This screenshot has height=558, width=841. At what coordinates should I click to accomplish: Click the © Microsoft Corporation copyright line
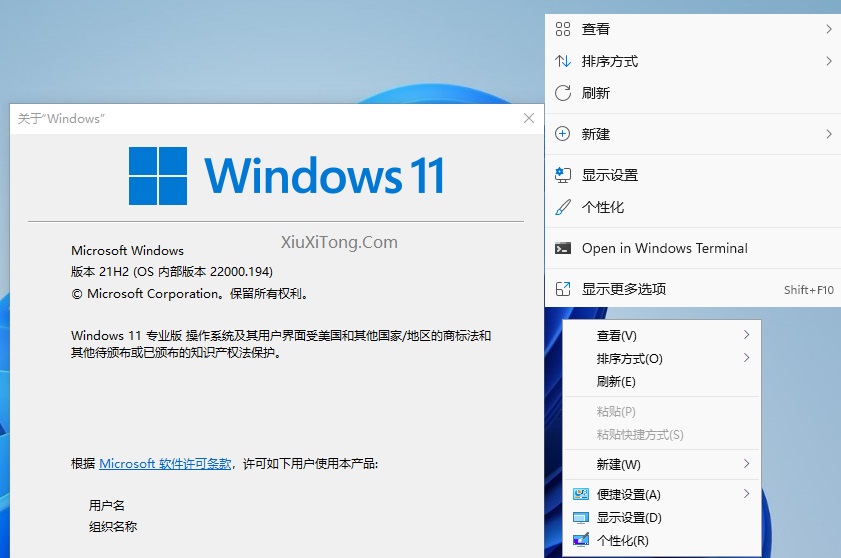pyautogui.click(x=191, y=293)
